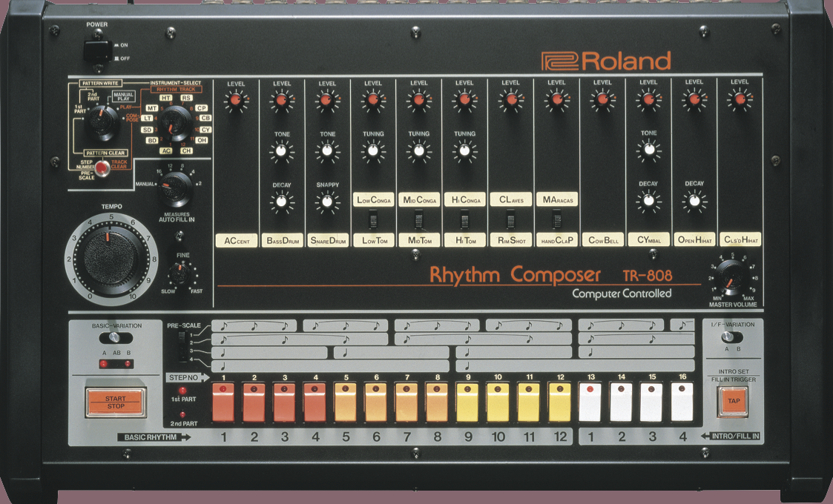Image resolution: width=833 pixels, height=504 pixels.
Task: Tap yellow step button 12
Action: click(559, 402)
